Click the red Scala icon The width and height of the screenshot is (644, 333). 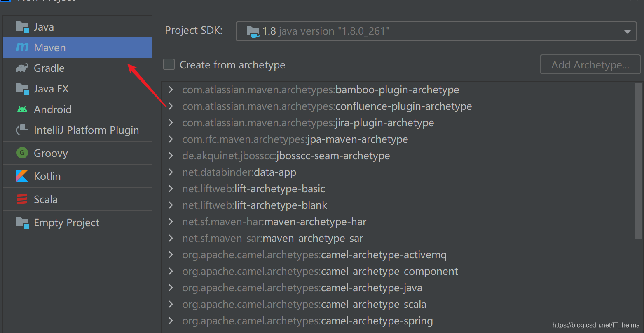click(22, 199)
